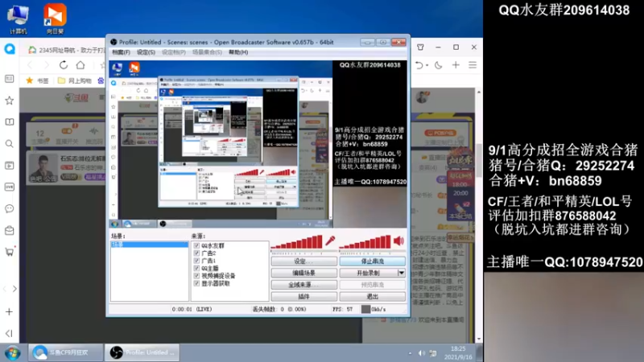Switch to Profile: Untitled OBS taskbar button

(x=142, y=352)
